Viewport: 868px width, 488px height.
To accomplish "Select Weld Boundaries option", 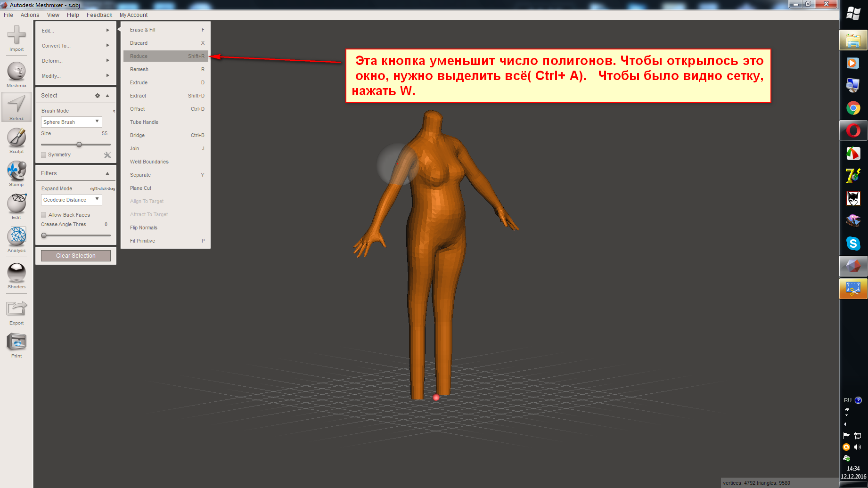I will coord(166,162).
